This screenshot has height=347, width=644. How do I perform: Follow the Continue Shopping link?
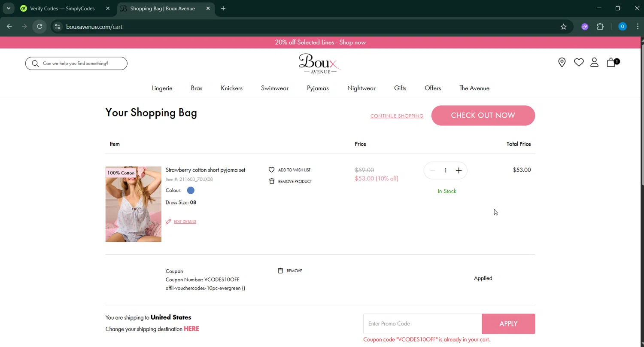pos(397,116)
